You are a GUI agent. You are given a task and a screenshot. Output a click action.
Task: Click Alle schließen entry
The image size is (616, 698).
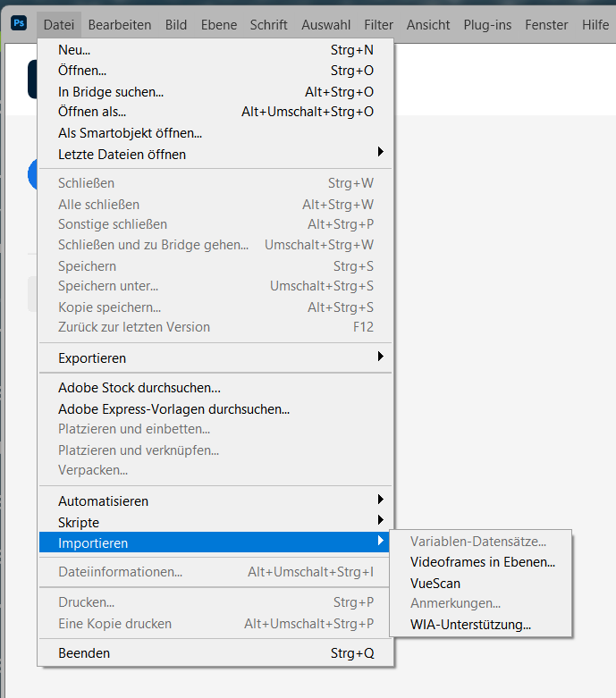tap(215, 205)
